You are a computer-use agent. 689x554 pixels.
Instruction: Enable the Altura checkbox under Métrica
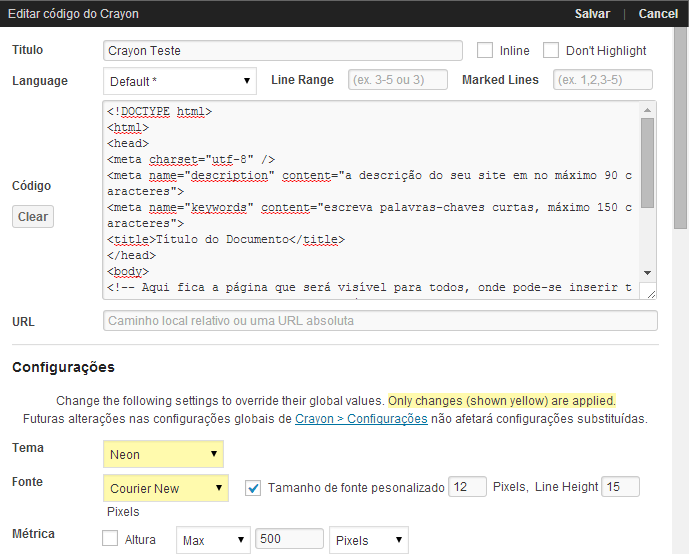click(110, 538)
